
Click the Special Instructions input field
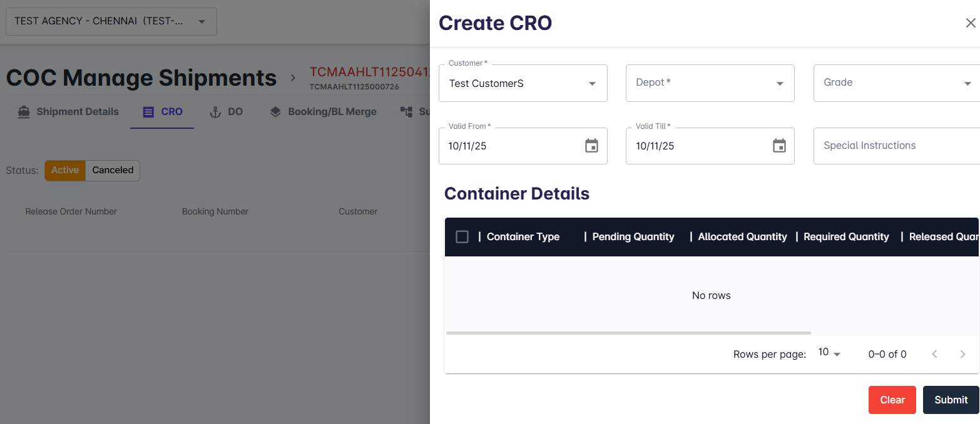895,146
